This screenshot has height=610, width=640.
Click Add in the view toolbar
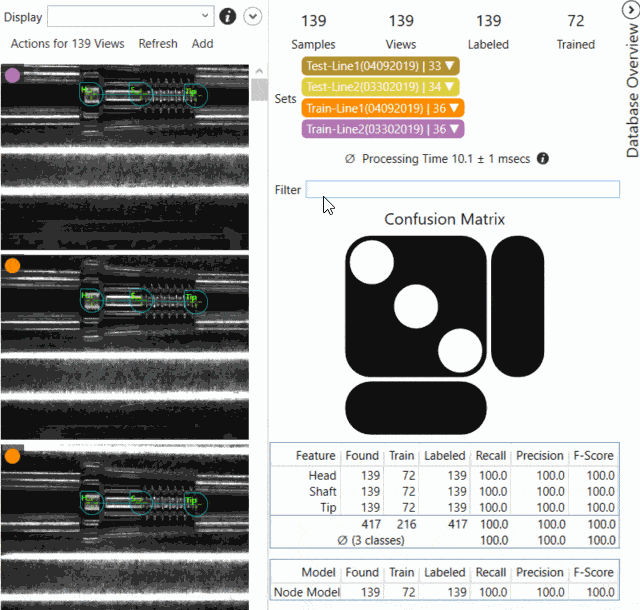[x=202, y=43]
